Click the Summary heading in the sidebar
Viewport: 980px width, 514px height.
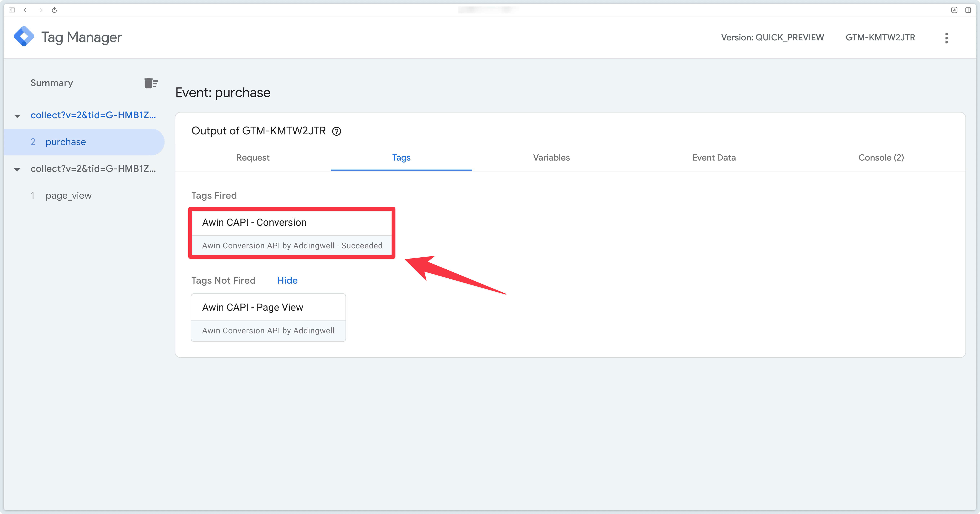(x=52, y=83)
